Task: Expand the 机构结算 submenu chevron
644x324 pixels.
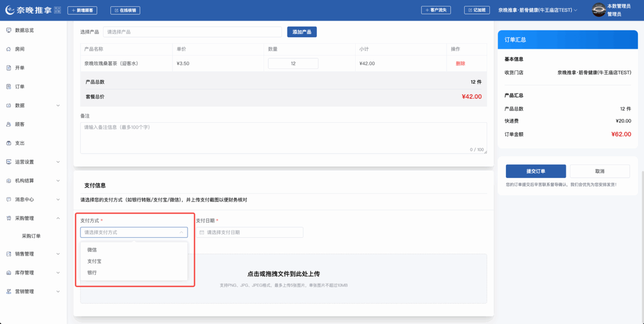Action: 58,181
